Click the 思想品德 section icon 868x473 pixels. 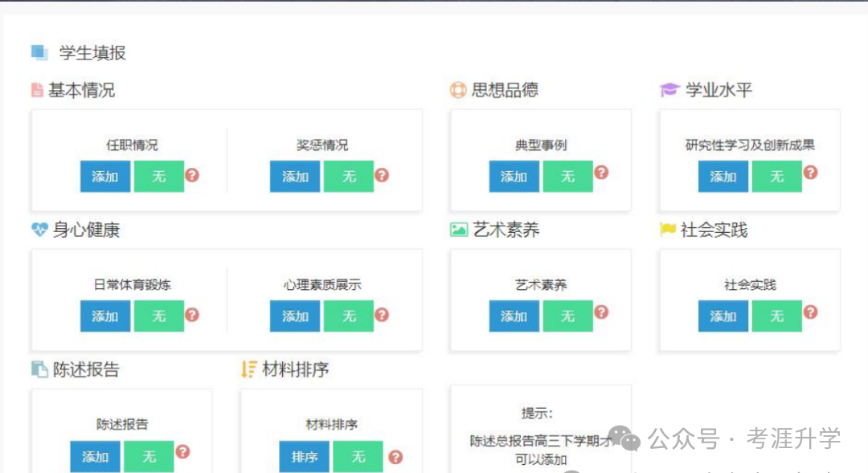[x=457, y=90]
